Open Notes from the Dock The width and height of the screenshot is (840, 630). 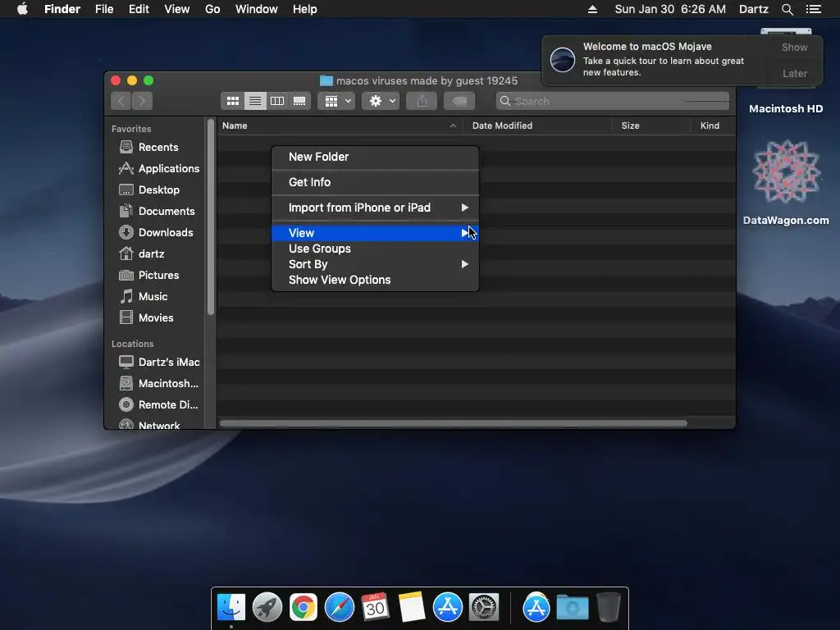coord(412,608)
